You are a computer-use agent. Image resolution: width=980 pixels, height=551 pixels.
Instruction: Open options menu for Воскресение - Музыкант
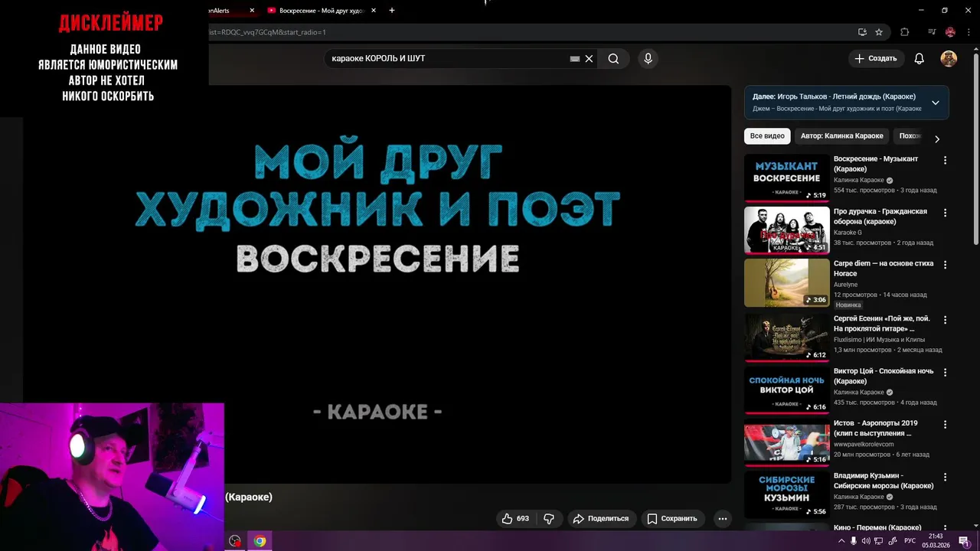coord(945,161)
